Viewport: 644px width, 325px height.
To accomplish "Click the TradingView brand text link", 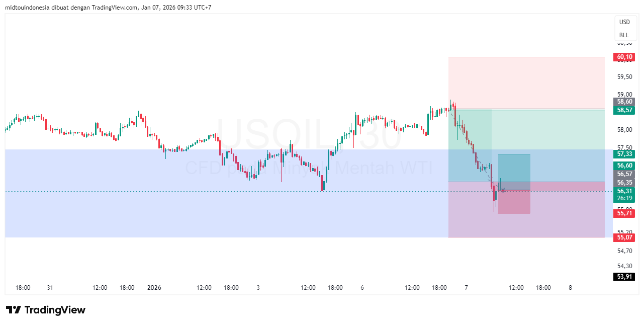I will [x=55, y=310].
